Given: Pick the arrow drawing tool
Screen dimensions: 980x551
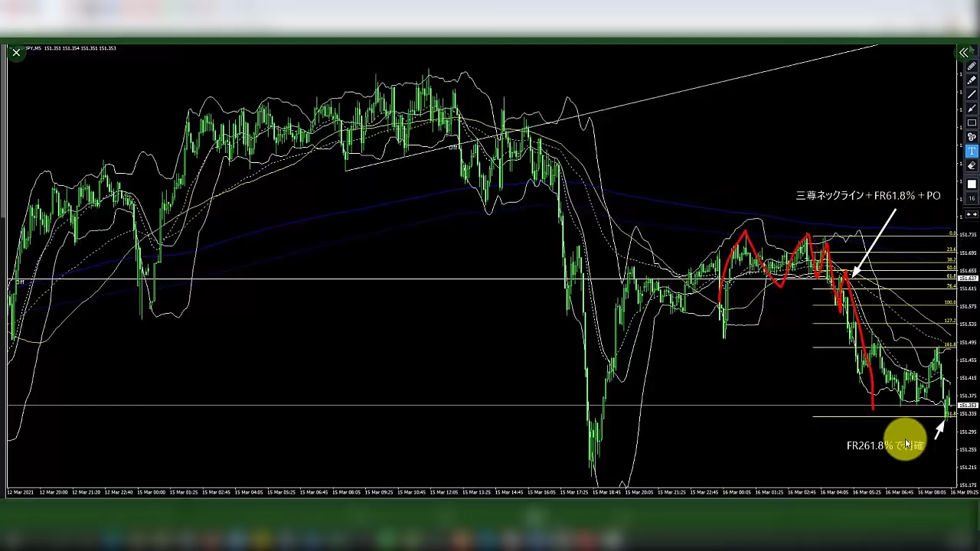Looking at the screenshot, I should click(x=972, y=109).
